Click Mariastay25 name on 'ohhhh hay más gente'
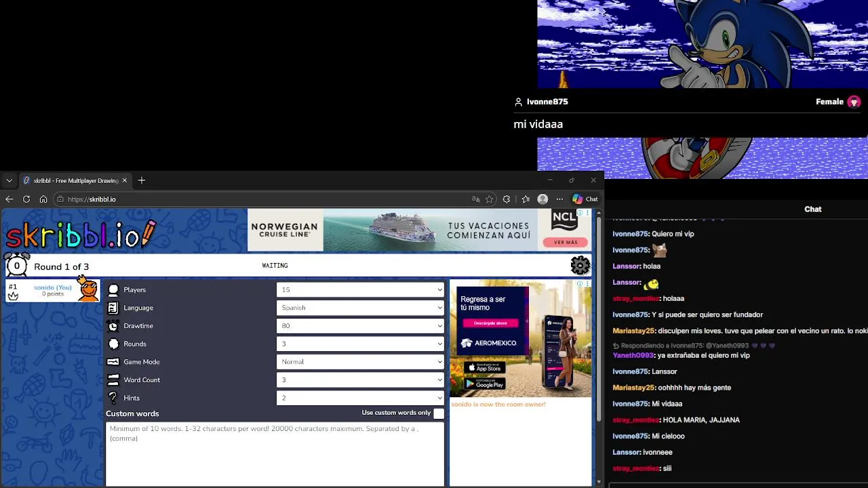 click(x=634, y=388)
